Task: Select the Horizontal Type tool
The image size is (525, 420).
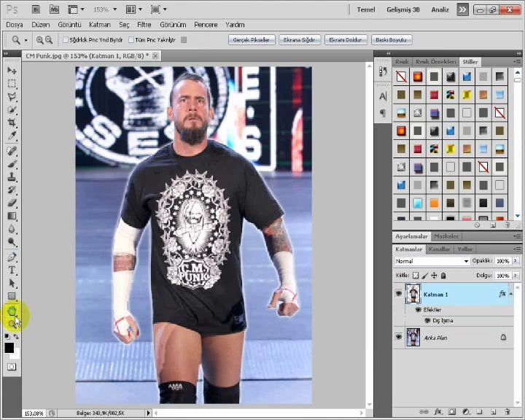Action: 12,270
